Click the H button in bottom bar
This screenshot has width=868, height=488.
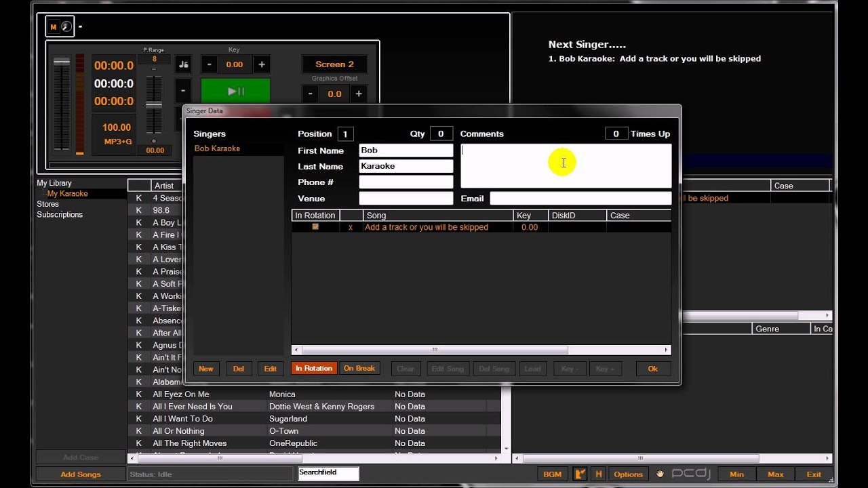click(x=599, y=474)
